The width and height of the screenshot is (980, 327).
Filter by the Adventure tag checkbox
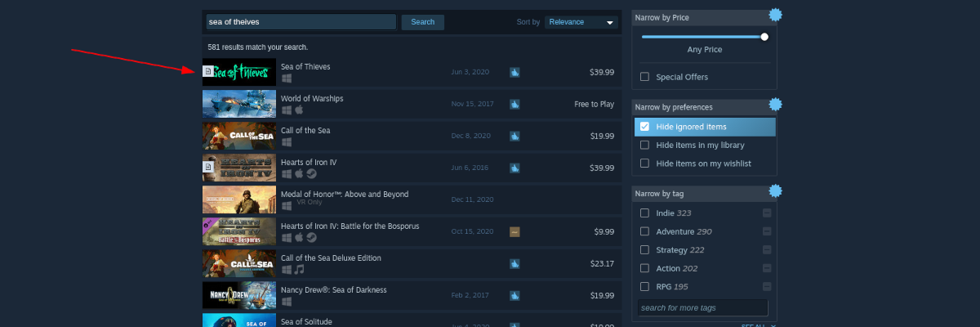pyautogui.click(x=645, y=231)
